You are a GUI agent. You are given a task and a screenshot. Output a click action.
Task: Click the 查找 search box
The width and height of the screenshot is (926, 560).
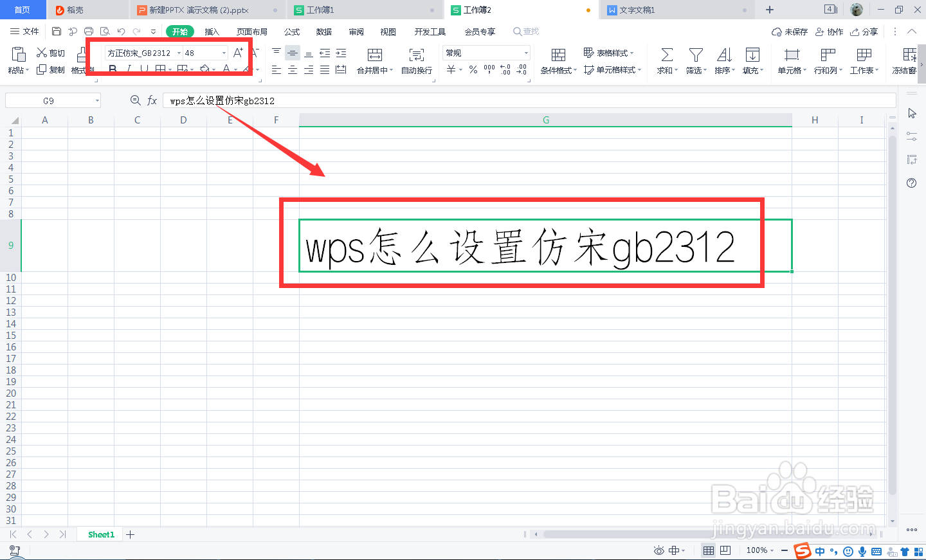click(526, 32)
